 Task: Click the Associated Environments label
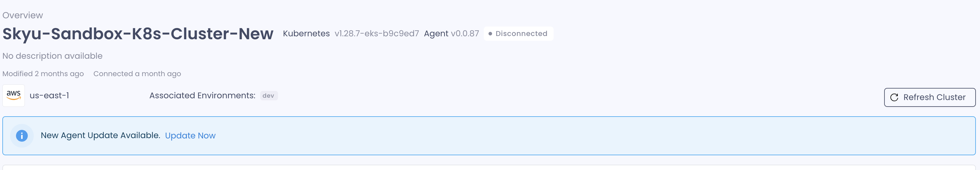click(x=202, y=96)
